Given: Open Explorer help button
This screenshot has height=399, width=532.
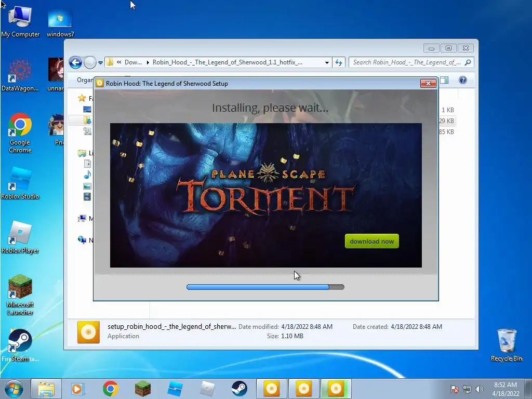Looking at the screenshot, I should pos(463,80).
